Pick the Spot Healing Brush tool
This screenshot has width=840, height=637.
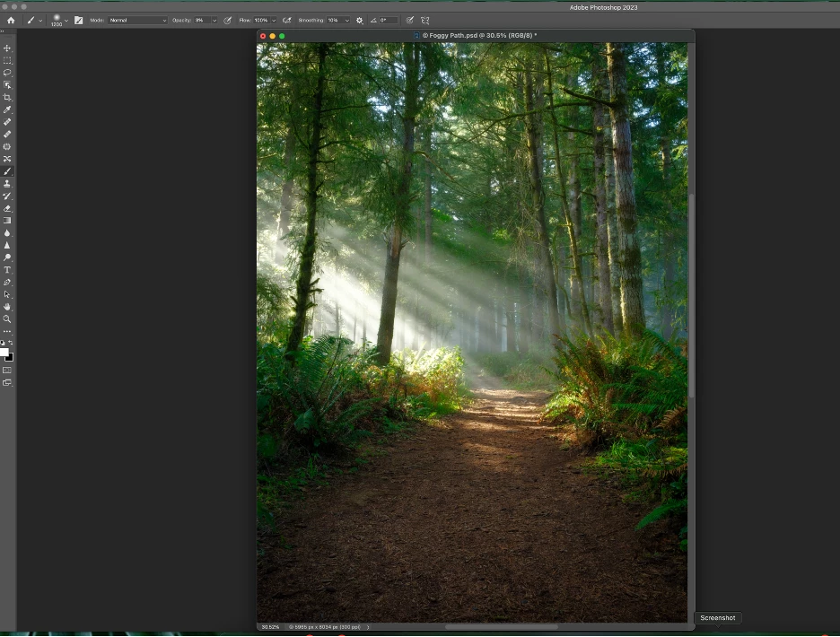[x=7, y=122]
